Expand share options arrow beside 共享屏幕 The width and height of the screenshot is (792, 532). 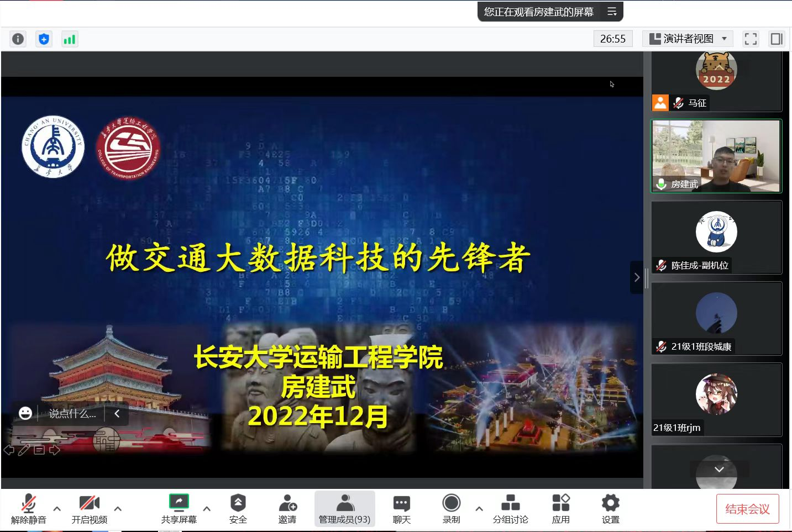point(207,508)
